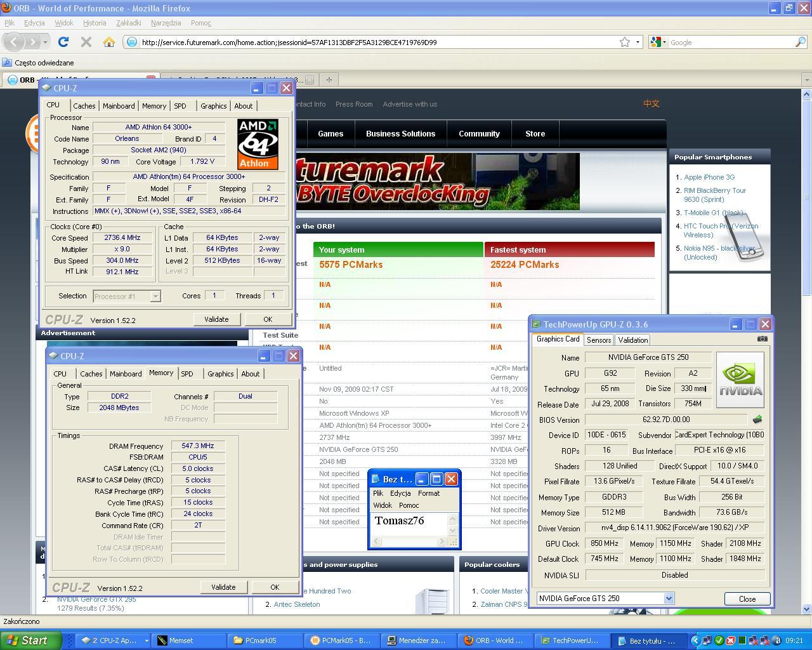
Task: Click Validate in the top CPU-Z window
Action: [216, 319]
